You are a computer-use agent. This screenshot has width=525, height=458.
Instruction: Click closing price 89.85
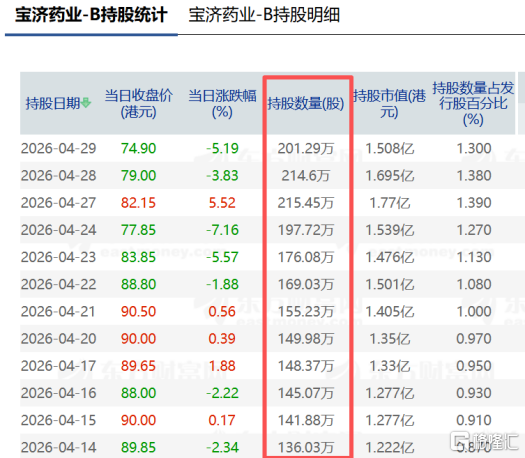[139, 447]
